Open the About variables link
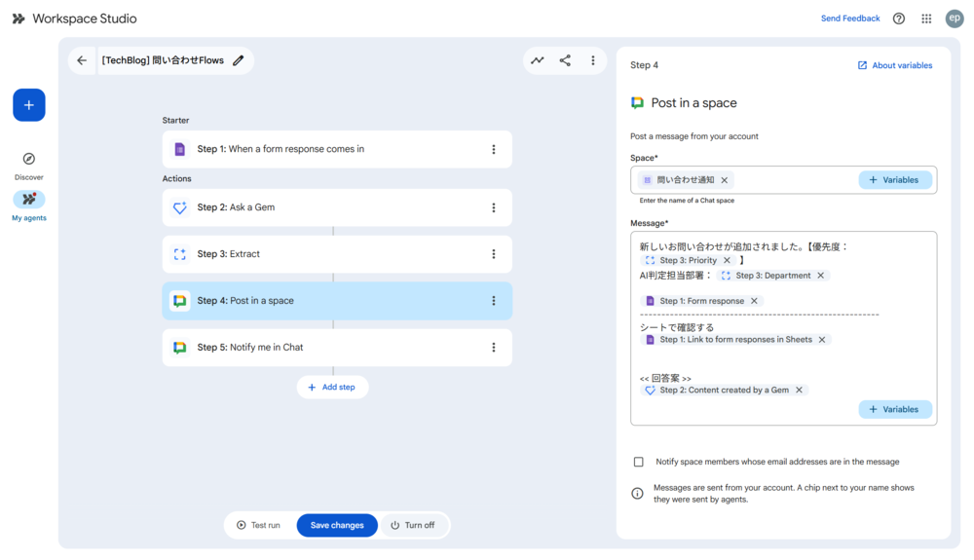The image size is (974, 560). coord(894,65)
